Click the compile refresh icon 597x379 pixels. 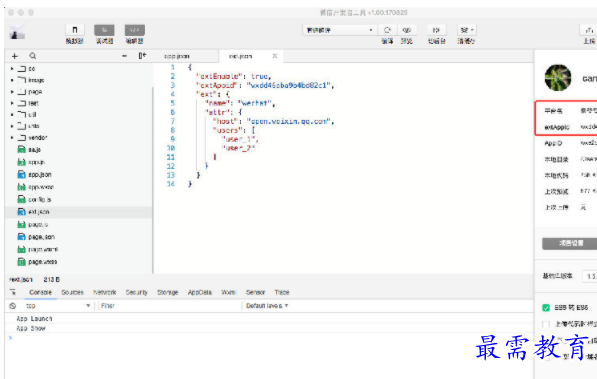pos(387,30)
